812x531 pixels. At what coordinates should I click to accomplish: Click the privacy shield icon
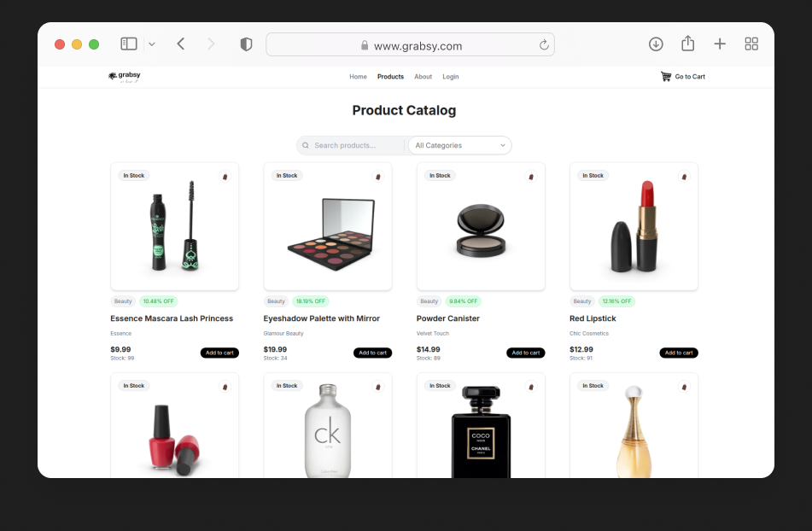pyautogui.click(x=246, y=44)
